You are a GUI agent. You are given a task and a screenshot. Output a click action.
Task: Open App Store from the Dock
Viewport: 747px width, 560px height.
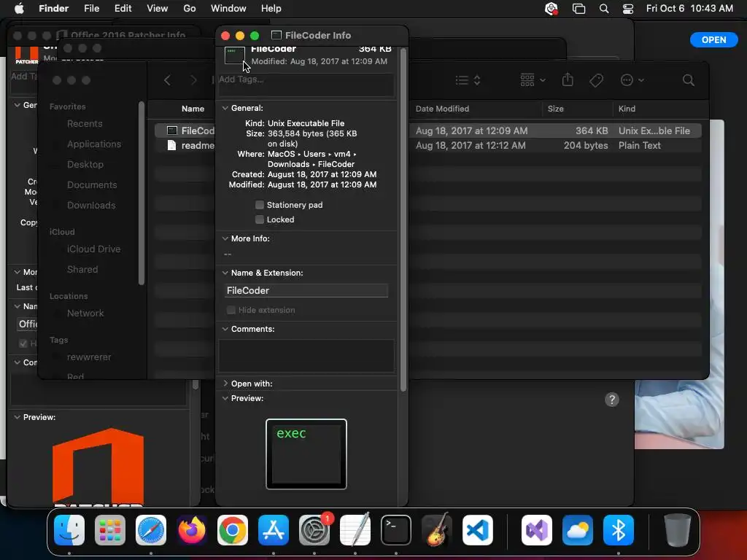coord(274,530)
